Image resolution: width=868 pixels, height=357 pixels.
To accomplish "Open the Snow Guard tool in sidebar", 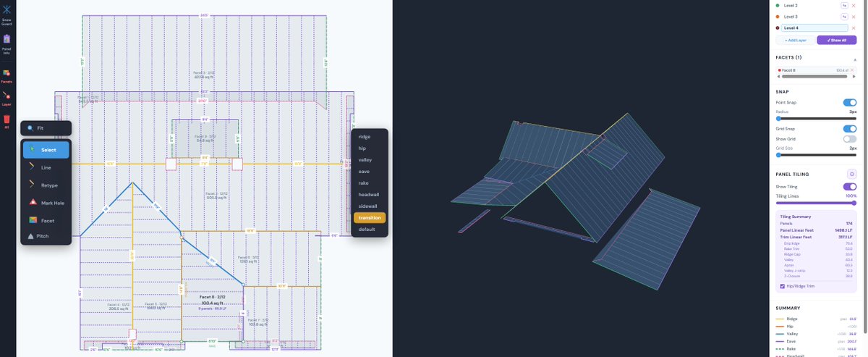I will [x=6, y=15].
